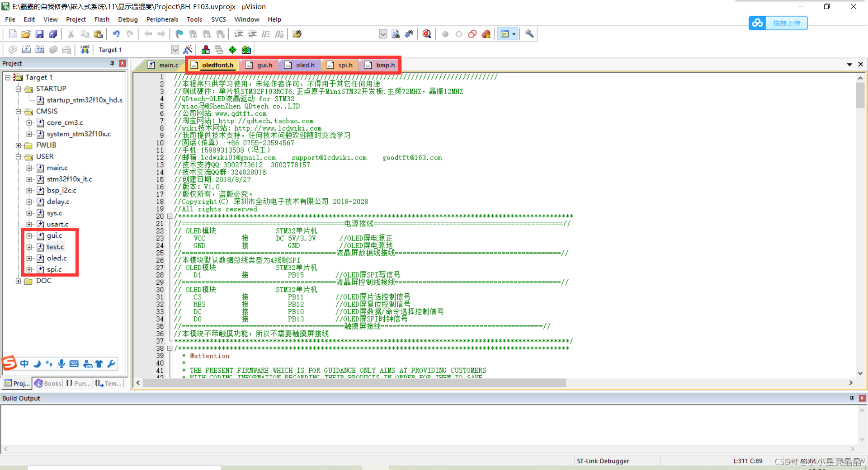Select startup_stm32f10x_hd.s file

click(x=85, y=100)
